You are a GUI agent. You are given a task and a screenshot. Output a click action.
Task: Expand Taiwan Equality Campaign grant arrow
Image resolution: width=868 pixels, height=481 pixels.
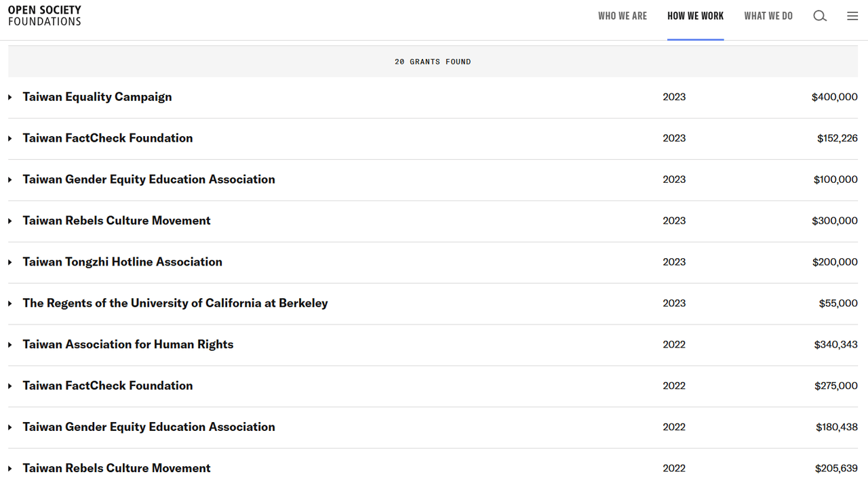[x=10, y=98]
